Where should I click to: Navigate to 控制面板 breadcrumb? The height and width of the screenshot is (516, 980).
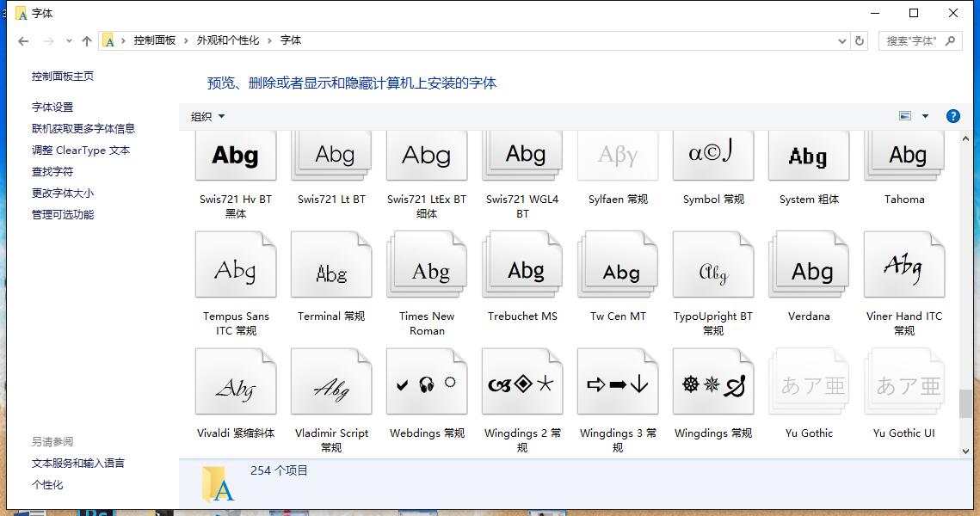click(154, 40)
